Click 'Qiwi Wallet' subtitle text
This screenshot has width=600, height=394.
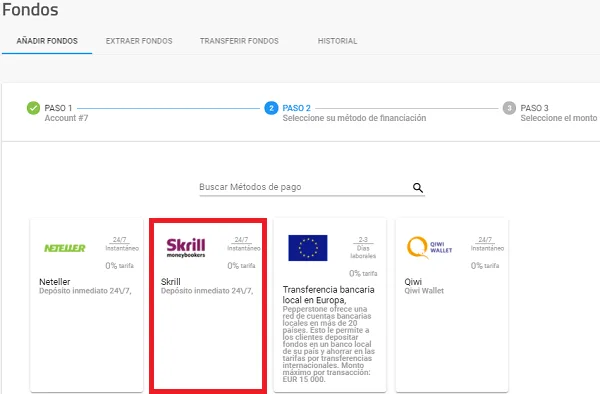click(424, 291)
